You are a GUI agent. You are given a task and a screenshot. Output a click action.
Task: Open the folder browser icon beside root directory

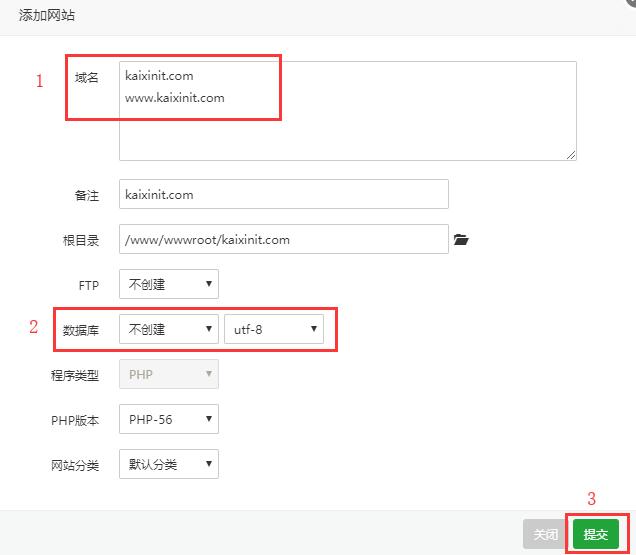(461, 240)
